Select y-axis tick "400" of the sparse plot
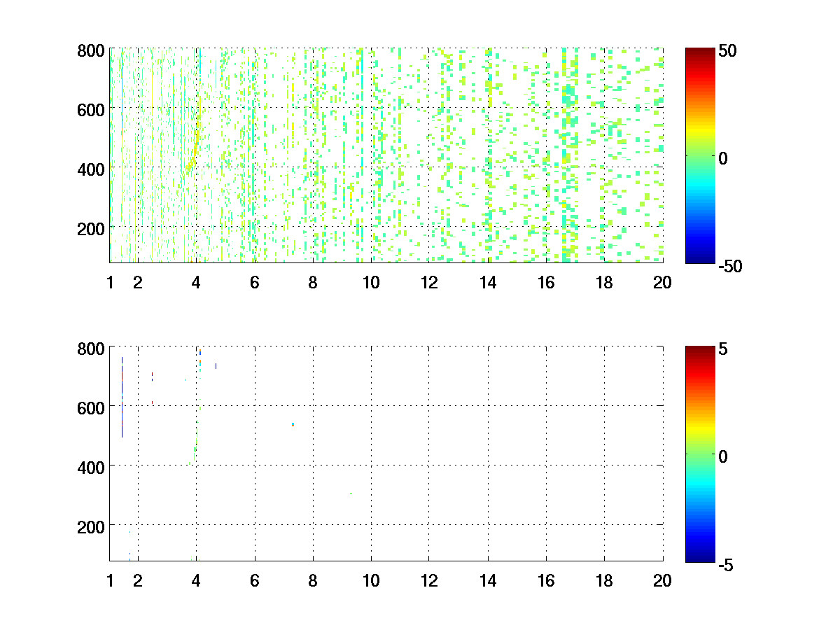Image resolution: width=840 pixels, height=630 pixels. (91, 466)
